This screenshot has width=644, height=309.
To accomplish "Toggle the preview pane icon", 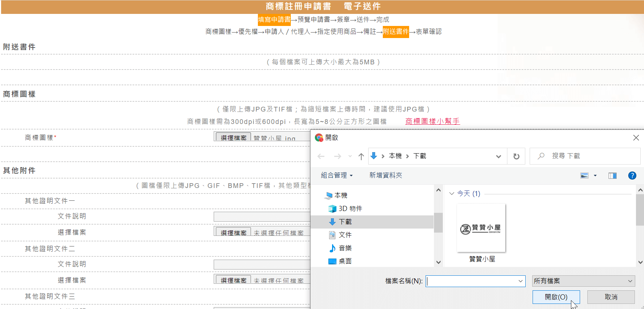I will click(613, 176).
